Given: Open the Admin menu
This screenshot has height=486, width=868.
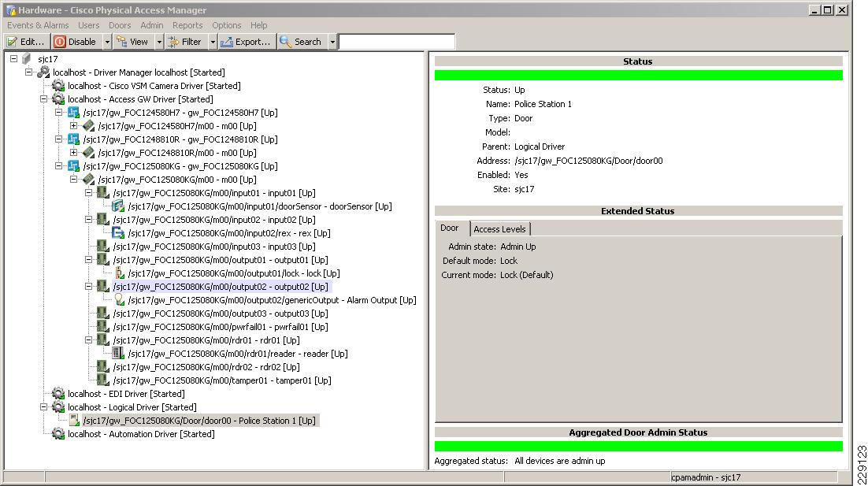Looking at the screenshot, I should coord(152,25).
